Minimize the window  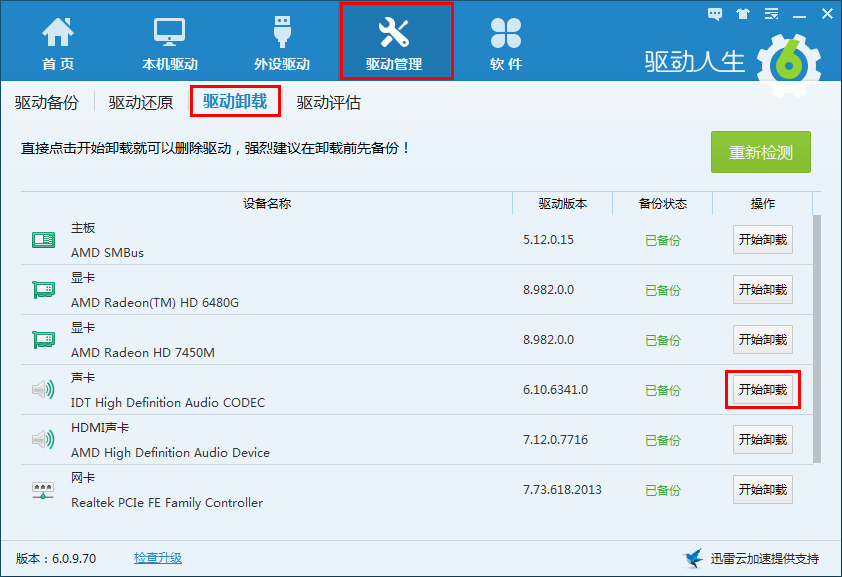tap(799, 15)
